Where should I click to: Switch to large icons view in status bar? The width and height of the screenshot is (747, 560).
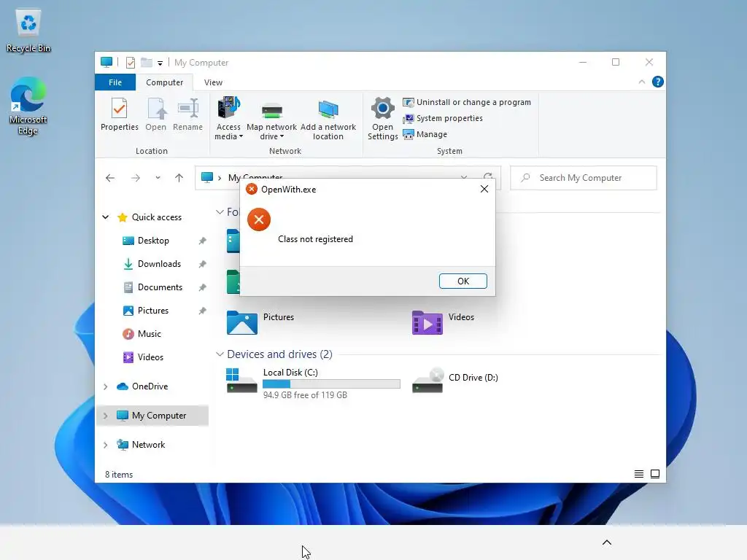point(655,474)
